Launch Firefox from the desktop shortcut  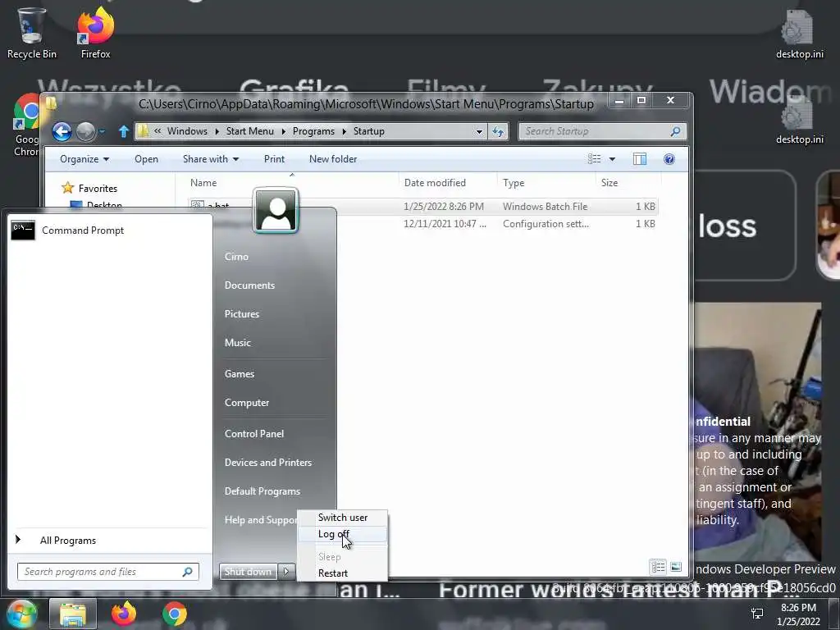click(95, 32)
